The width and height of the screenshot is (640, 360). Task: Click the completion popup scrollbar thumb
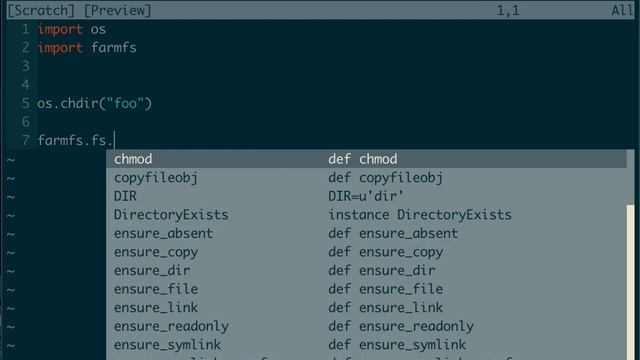(x=631, y=282)
